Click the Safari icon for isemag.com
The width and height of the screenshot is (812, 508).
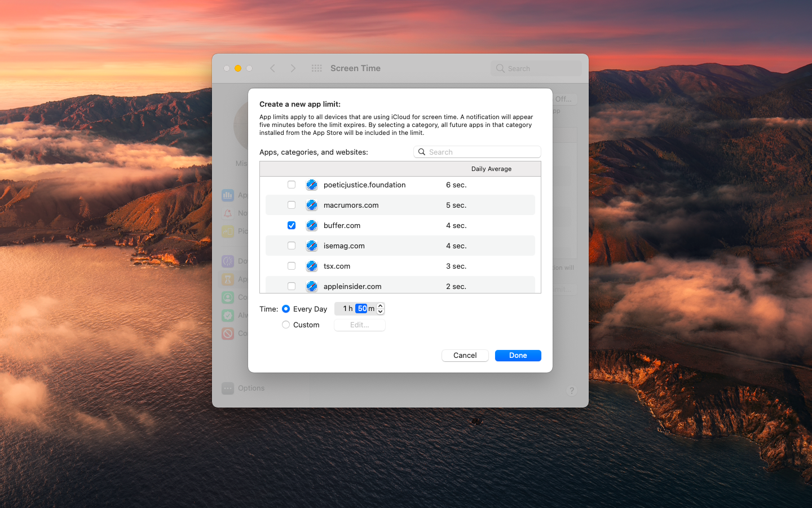click(312, 246)
